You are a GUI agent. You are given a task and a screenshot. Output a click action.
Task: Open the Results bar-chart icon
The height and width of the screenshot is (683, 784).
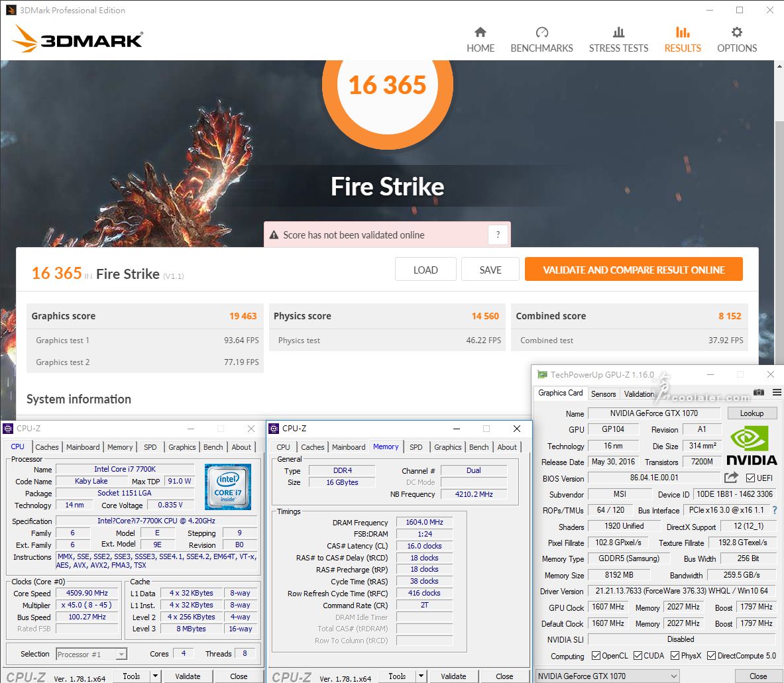point(683,32)
